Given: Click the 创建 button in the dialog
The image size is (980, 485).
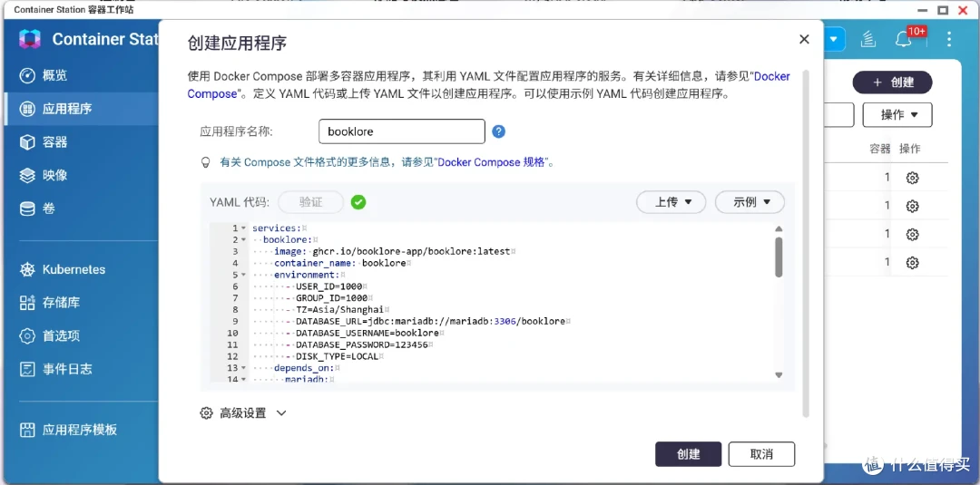Looking at the screenshot, I should click(x=688, y=454).
